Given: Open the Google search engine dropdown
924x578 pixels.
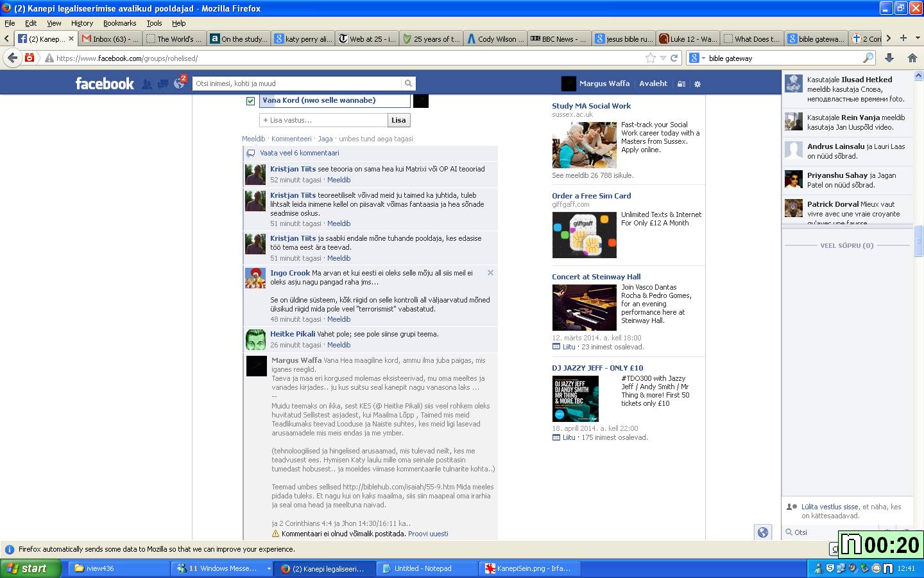Looking at the screenshot, I should (x=697, y=58).
